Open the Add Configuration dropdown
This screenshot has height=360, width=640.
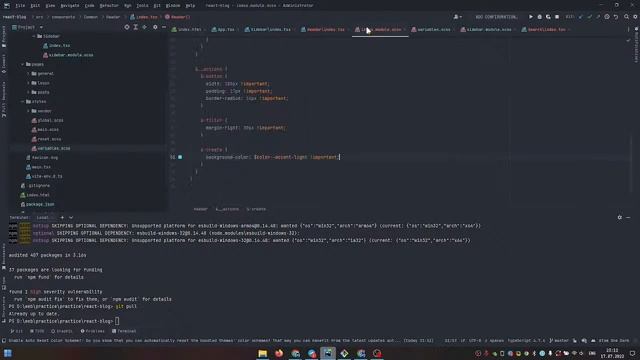(x=496, y=17)
